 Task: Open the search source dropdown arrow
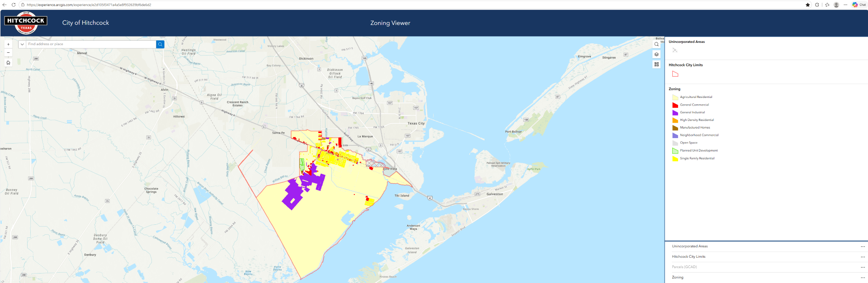tap(22, 44)
